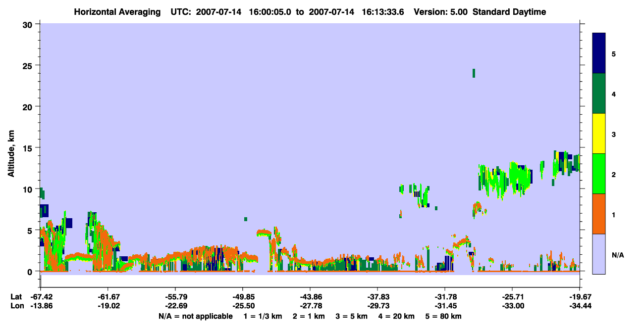
Task: Click longitude value -27.78
Action: coord(310,306)
